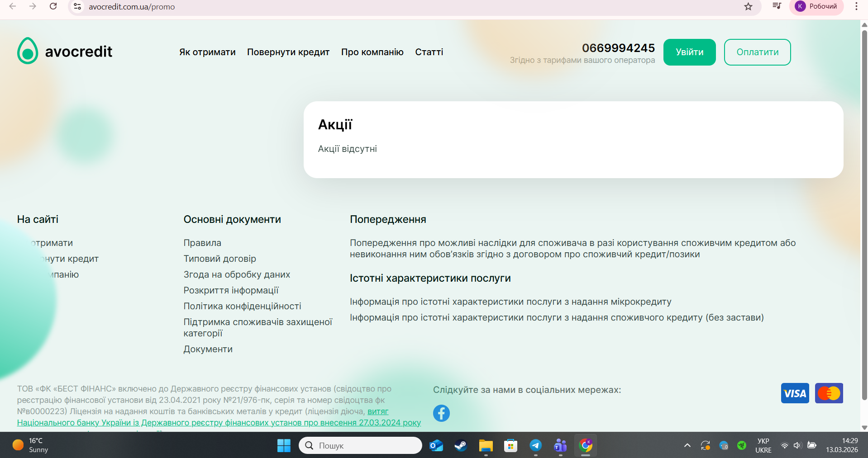The height and width of the screenshot is (458, 868).
Task: Open Як отримати in the top navigation
Action: click(207, 52)
